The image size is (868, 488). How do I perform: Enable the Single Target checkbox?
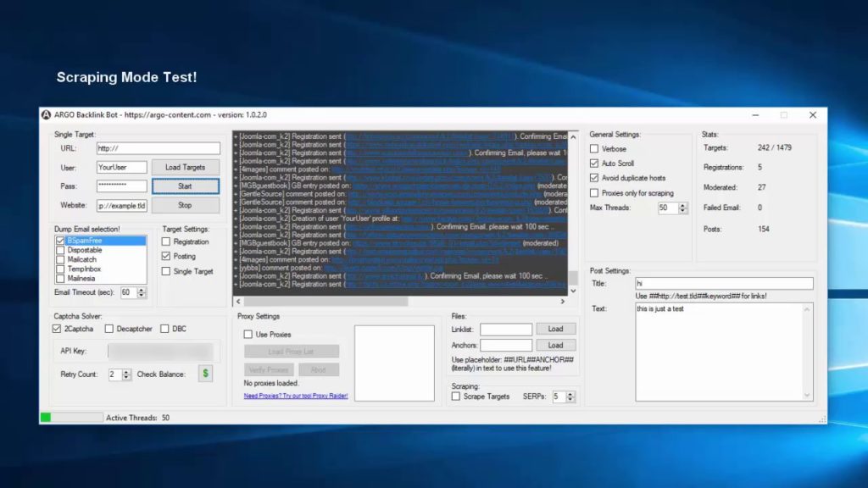click(166, 271)
